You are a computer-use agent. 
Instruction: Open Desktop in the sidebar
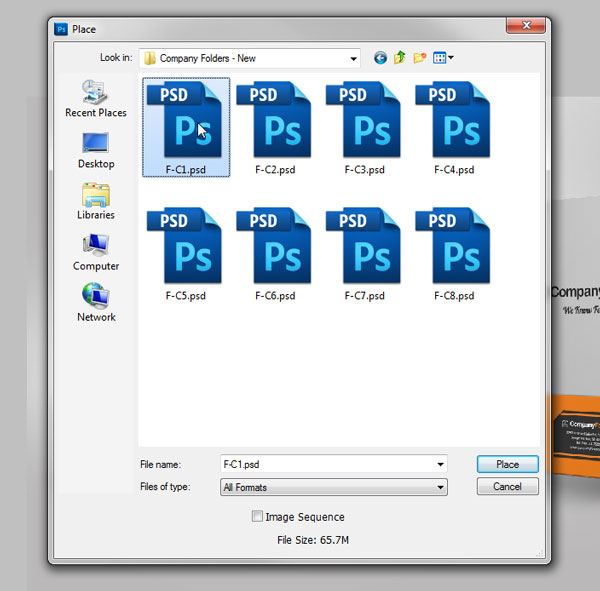tap(96, 150)
